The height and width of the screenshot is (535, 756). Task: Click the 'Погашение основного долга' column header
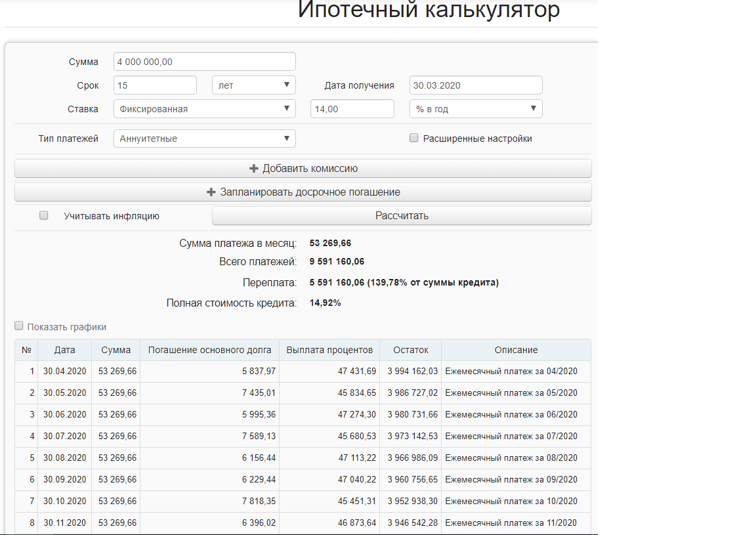tap(210, 350)
